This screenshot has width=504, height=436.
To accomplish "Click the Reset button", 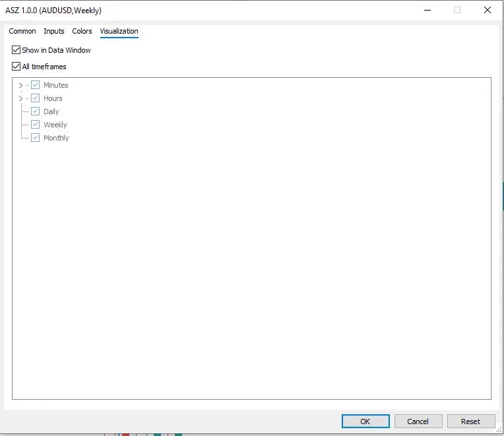I will point(471,421).
